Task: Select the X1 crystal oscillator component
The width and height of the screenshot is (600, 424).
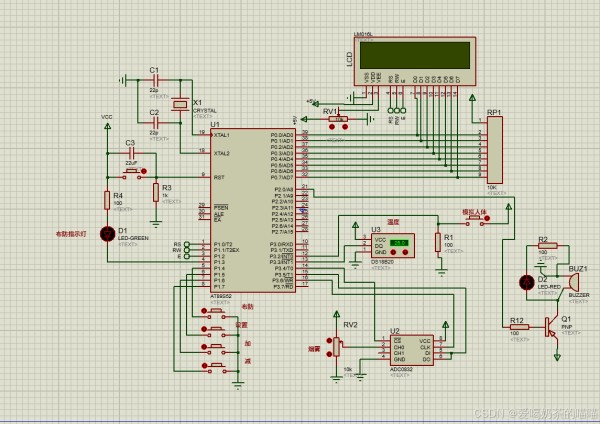Action: [x=180, y=102]
